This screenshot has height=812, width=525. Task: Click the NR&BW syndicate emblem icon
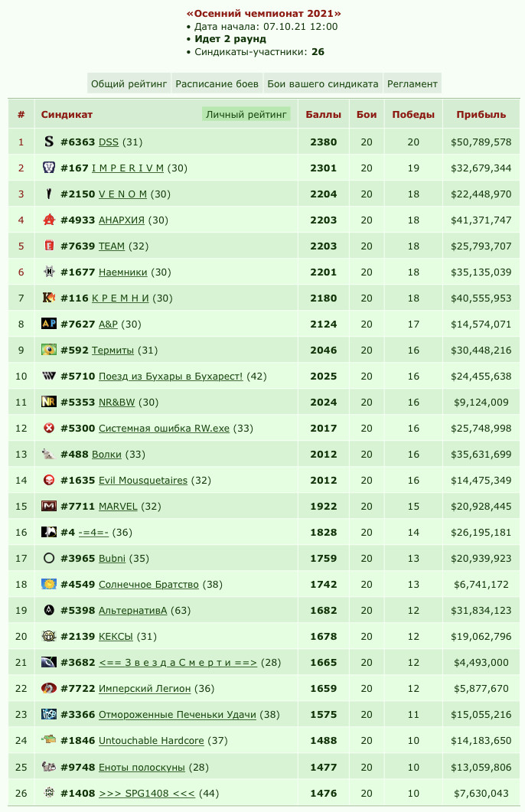(x=49, y=402)
